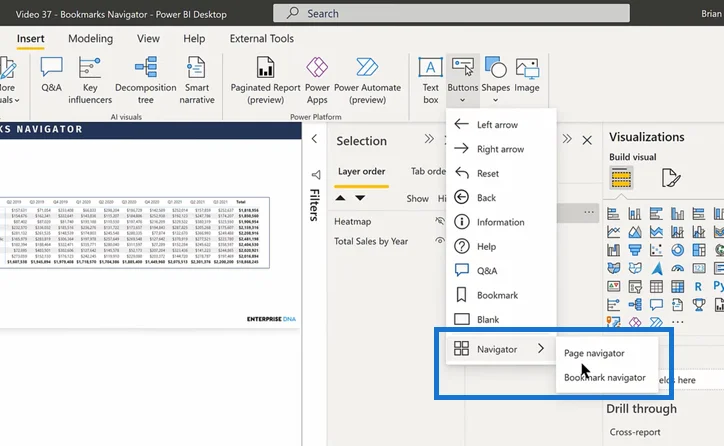Viewport: 724px width, 446px height.
Task: Open the collapsed Filters pane icon
Action: [x=315, y=175]
